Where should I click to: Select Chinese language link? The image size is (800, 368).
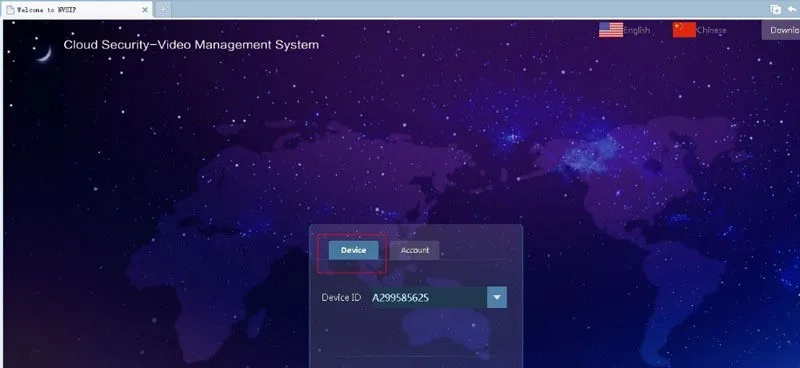pos(711,31)
